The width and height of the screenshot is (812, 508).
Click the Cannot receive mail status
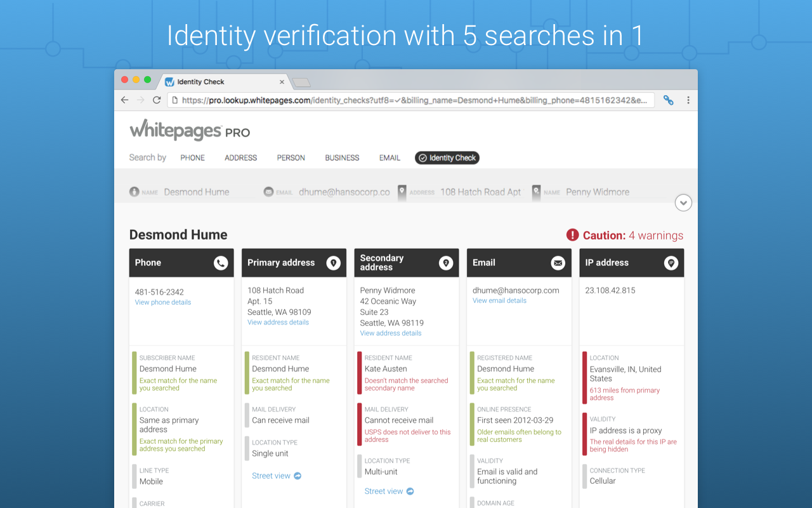click(x=399, y=420)
